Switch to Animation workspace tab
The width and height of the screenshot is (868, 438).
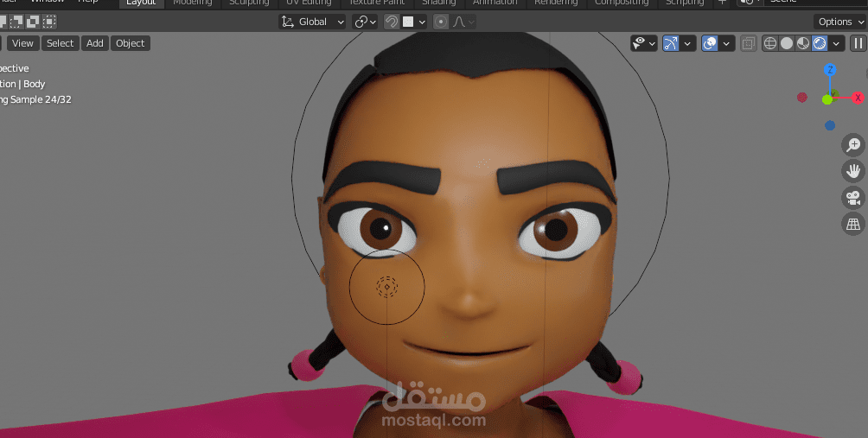click(x=495, y=3)
